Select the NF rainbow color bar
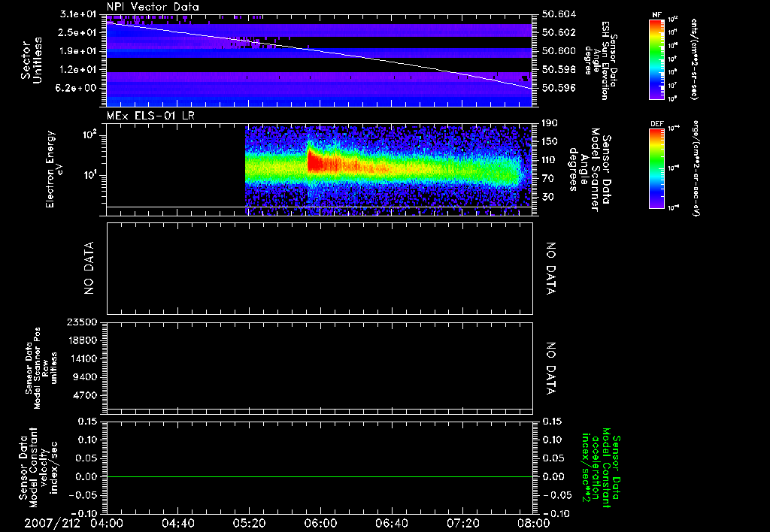770x532 pixels. point(656,59)
